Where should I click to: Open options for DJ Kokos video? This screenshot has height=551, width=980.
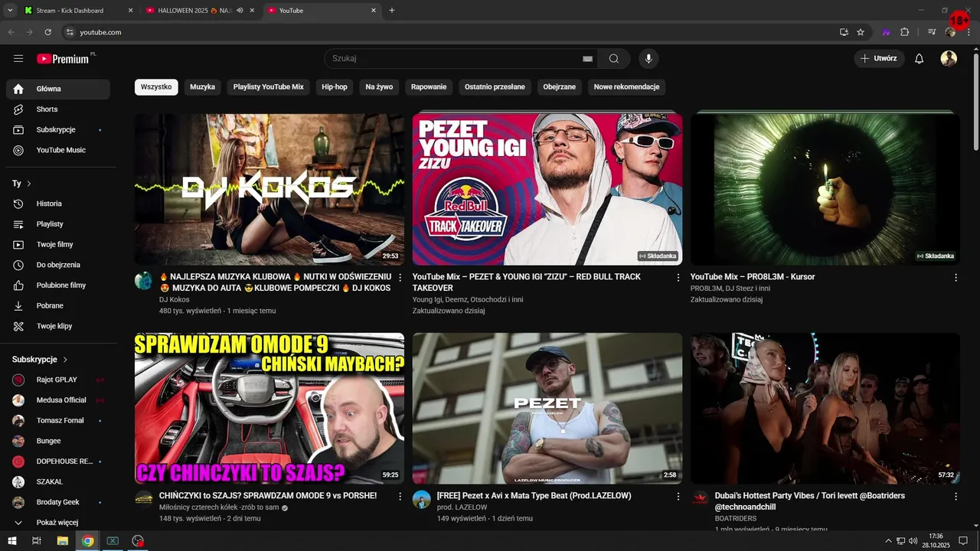pos(400,278)
